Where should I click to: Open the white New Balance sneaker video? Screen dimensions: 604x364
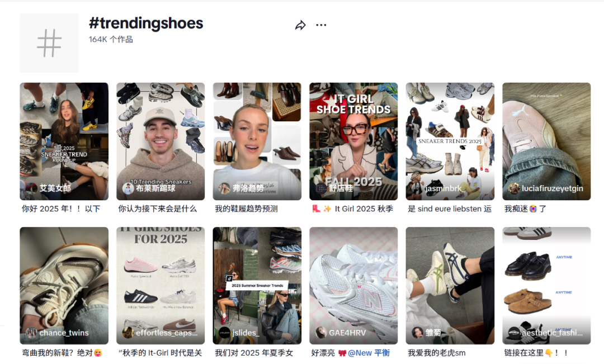[353, 285]
